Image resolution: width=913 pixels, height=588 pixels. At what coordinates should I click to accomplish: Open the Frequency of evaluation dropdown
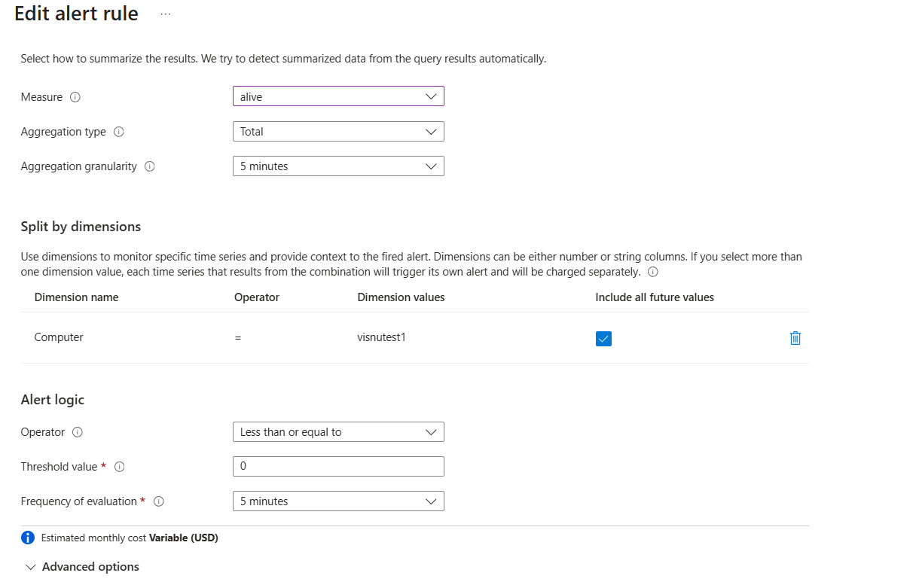[x=338, y=501]
